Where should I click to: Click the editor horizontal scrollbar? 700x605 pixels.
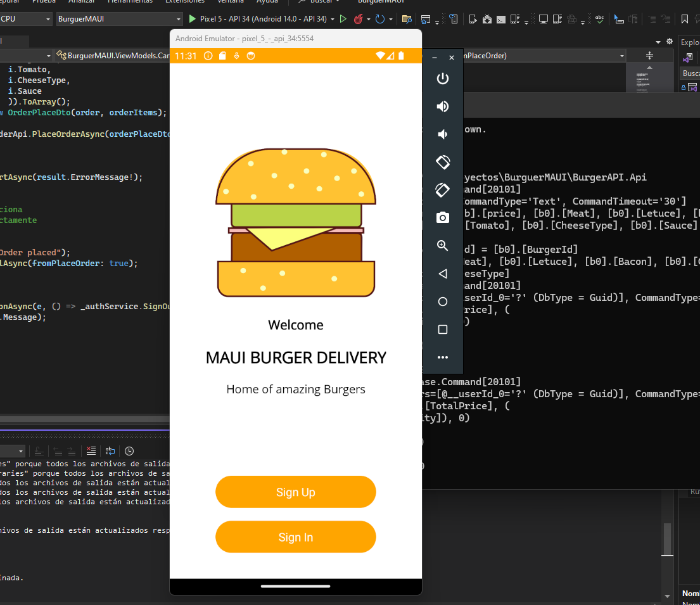[x=85, y=419]
